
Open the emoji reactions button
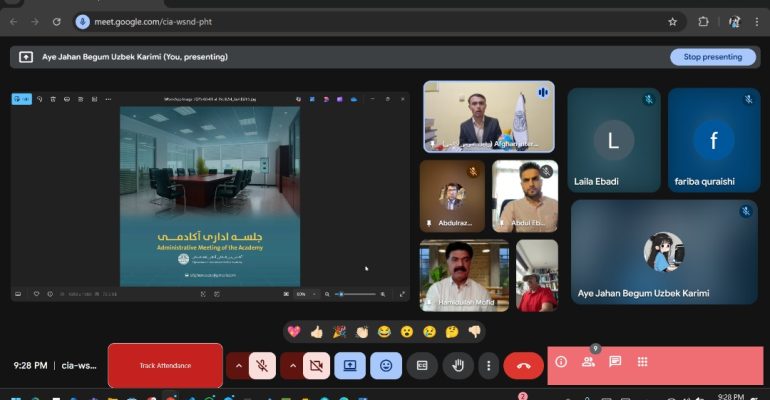(x=386, y=366)
